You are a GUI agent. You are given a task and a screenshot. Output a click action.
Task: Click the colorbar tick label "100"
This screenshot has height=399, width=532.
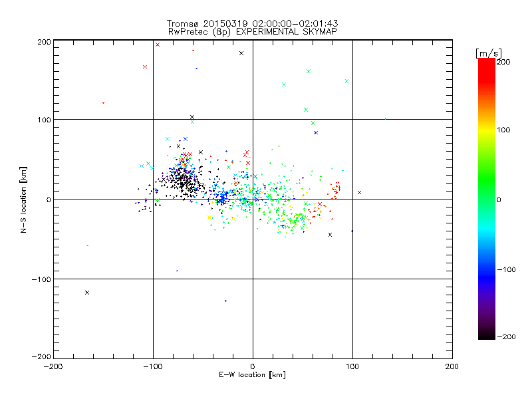point(503,130)
